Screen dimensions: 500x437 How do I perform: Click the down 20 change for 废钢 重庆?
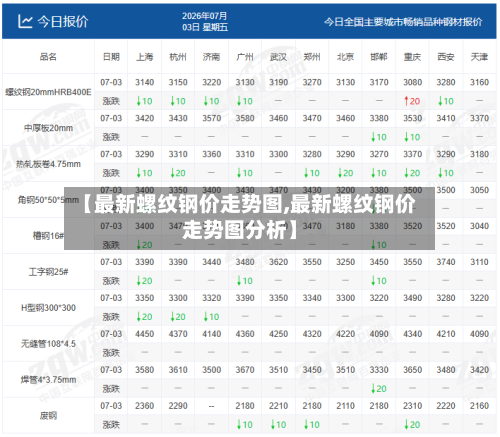412,425
